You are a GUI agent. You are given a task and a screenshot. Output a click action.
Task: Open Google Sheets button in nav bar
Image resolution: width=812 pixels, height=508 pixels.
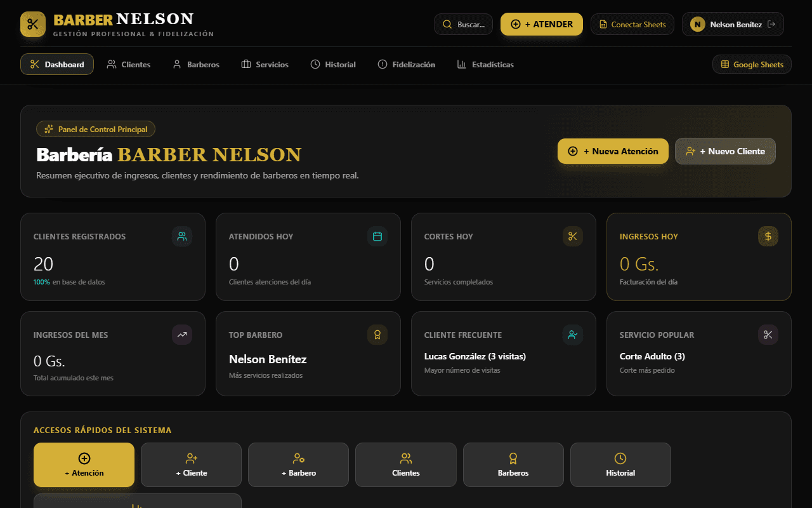752,64
